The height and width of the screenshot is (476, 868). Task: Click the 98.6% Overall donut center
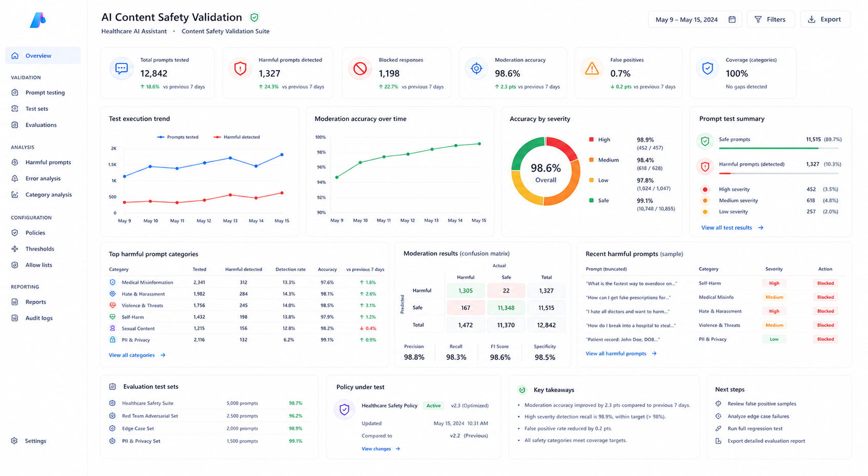[x=546, y=173]
